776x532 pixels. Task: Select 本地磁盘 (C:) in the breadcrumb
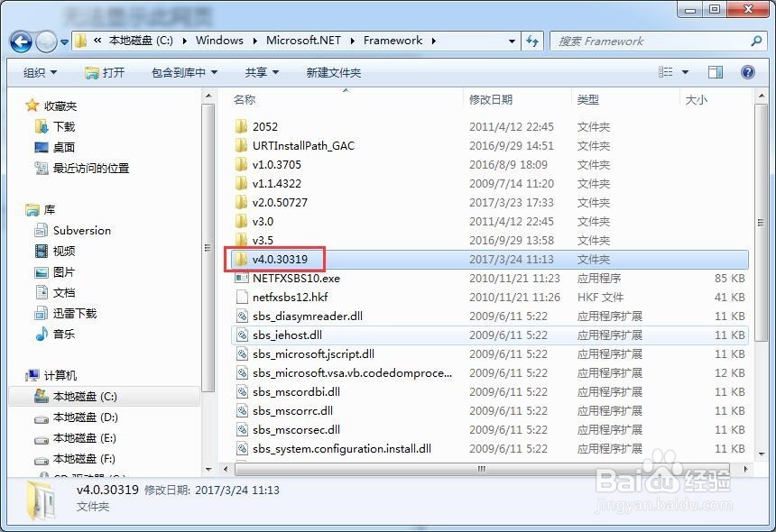141,41
